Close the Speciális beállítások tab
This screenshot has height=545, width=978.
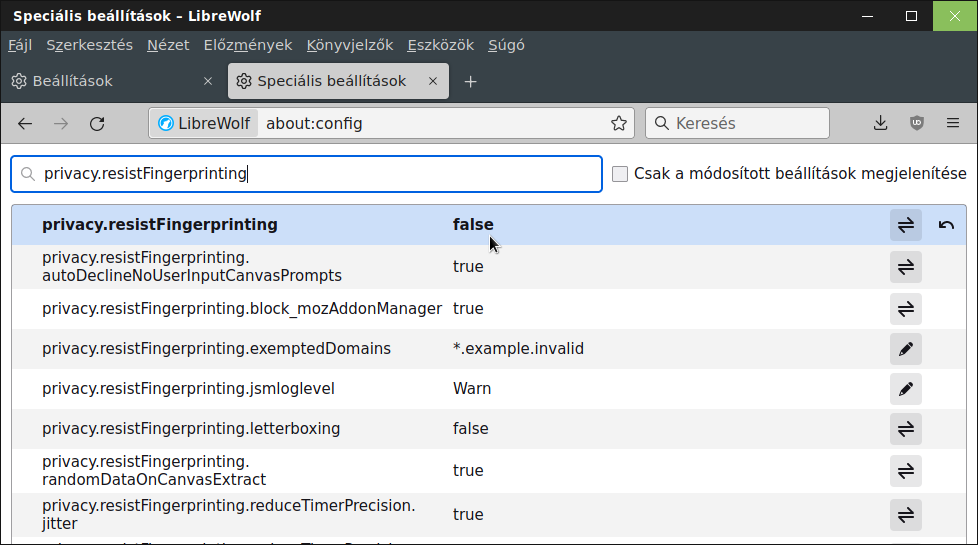pos(433,81)
